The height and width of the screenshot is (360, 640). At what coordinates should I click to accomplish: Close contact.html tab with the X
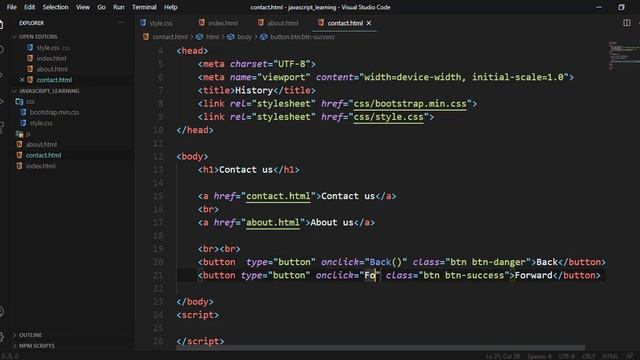[x=369, y=23]
